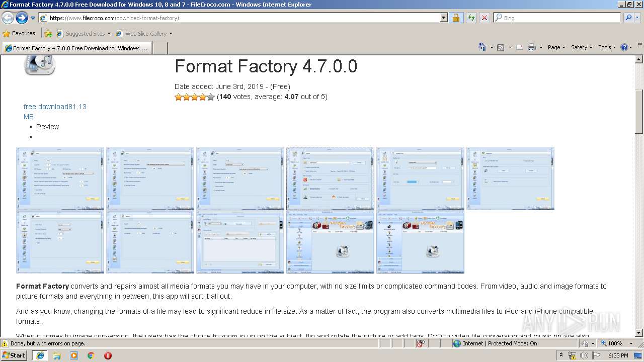Expand the Home button dropdown arrow
Viewport: 644px width, 362px height.
(x=492, y=47)
